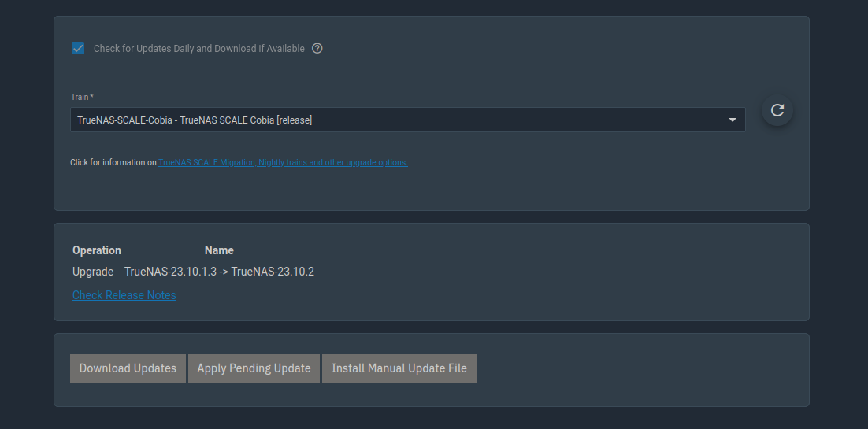The height and width of the screenshot is (429, 868).
Task: Click the 'Check for Updates Daily' label text
Action: (x=199, y=49)
